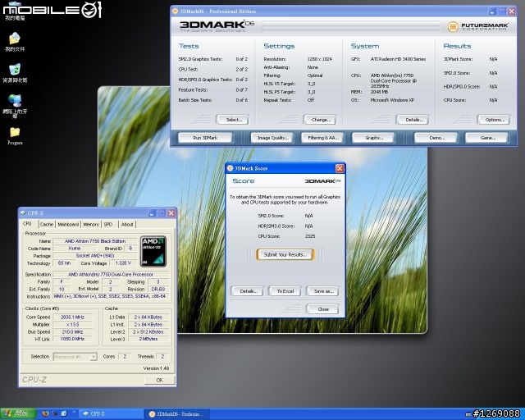Click the Futuremark logo in 3DMark06
The width and height of the screenshot is (525, 420).
477,26
